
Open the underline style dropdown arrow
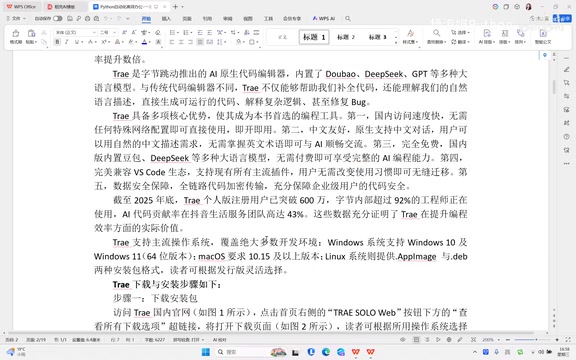(x=82, y=42)
